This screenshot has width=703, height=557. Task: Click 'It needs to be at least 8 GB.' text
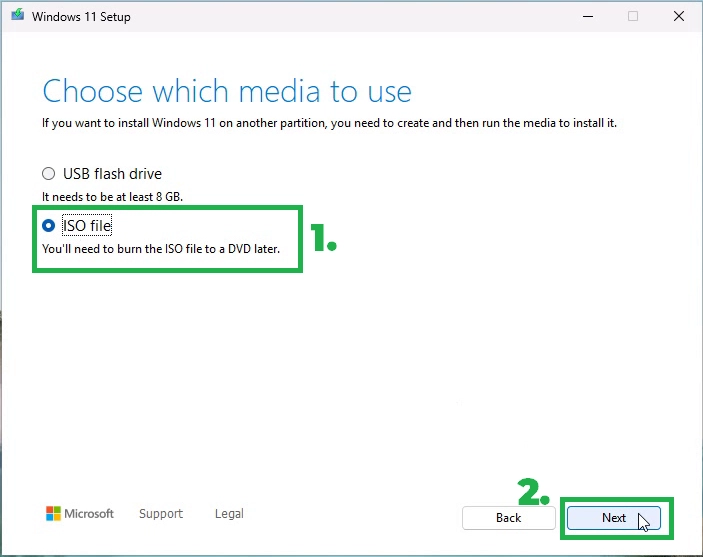tap(113, 197)
